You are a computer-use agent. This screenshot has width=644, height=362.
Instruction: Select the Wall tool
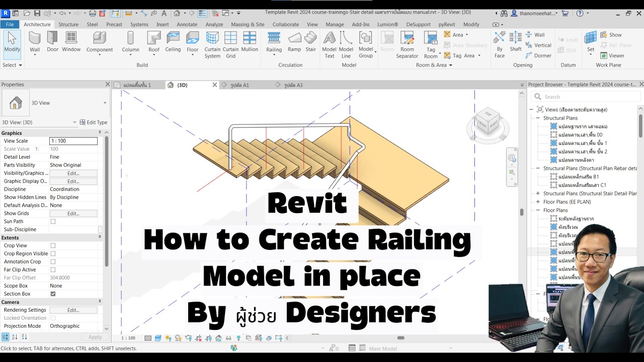pos(35,42)
